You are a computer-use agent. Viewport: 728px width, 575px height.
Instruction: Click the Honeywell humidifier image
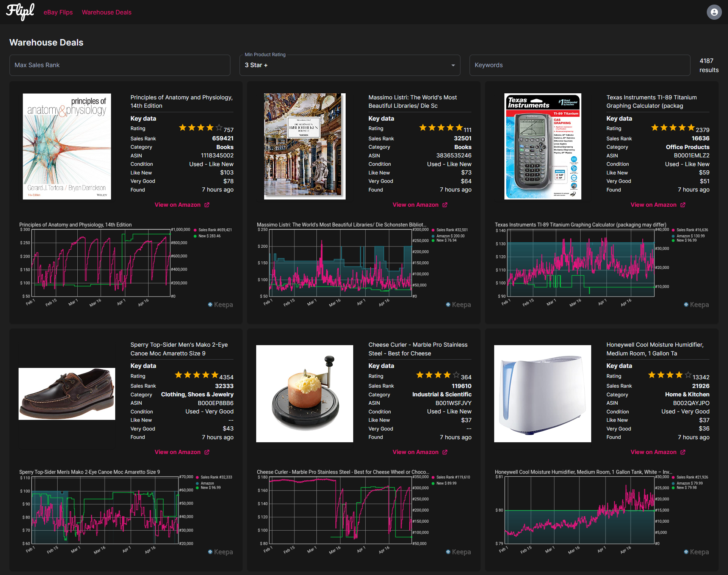(x=543, y=394)
